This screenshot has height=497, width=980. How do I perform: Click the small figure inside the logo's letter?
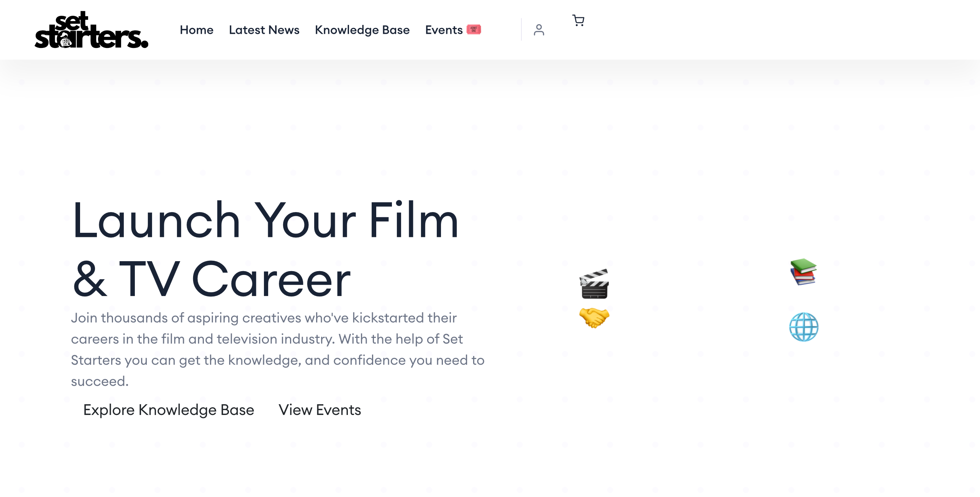pos(66,41)
